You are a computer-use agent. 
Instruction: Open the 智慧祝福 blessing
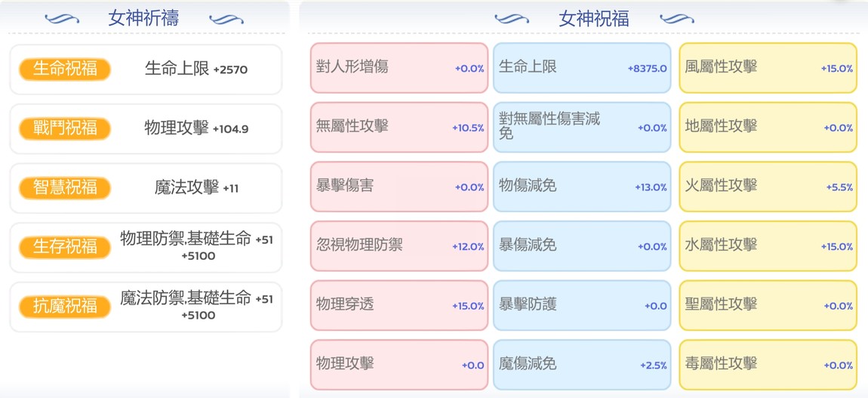click(x=65, y=187)
